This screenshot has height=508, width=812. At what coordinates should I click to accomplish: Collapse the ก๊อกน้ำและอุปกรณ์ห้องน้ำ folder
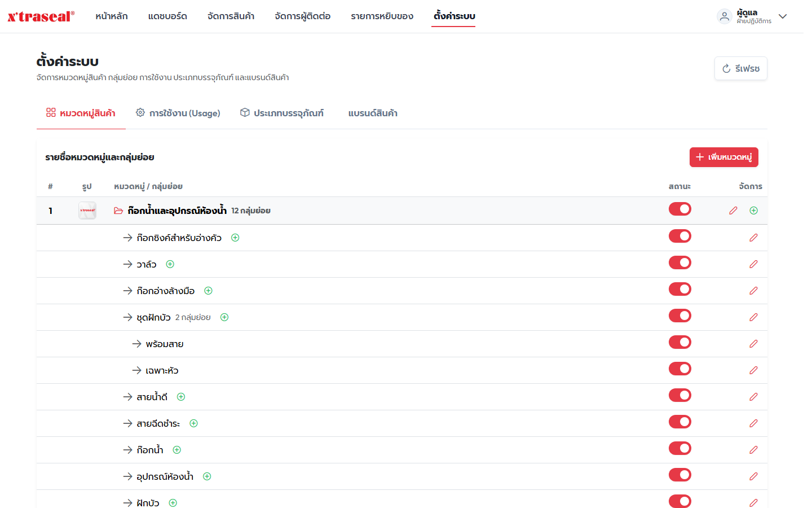(118, 211)
